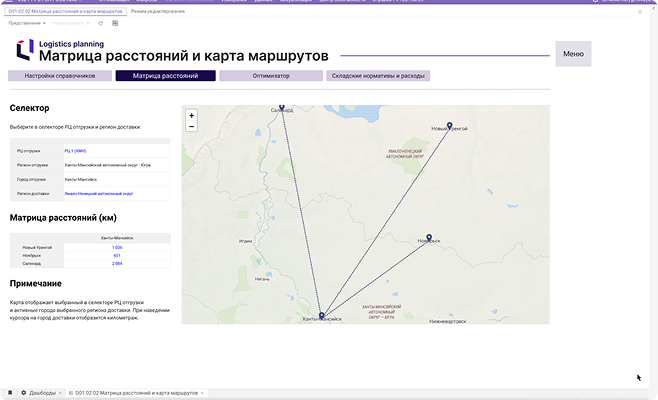Open РЦ 1 (ХМН) selector value
Viewport: 658px width, 400px height.
tap(76, 150)
